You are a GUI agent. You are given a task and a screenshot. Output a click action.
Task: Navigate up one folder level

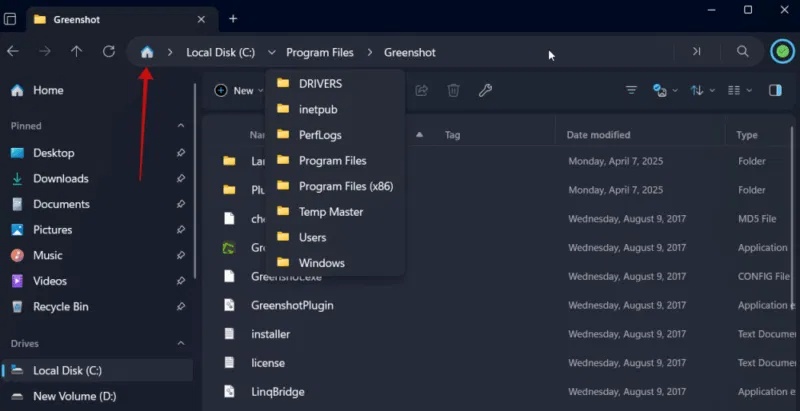coord(77,52)
